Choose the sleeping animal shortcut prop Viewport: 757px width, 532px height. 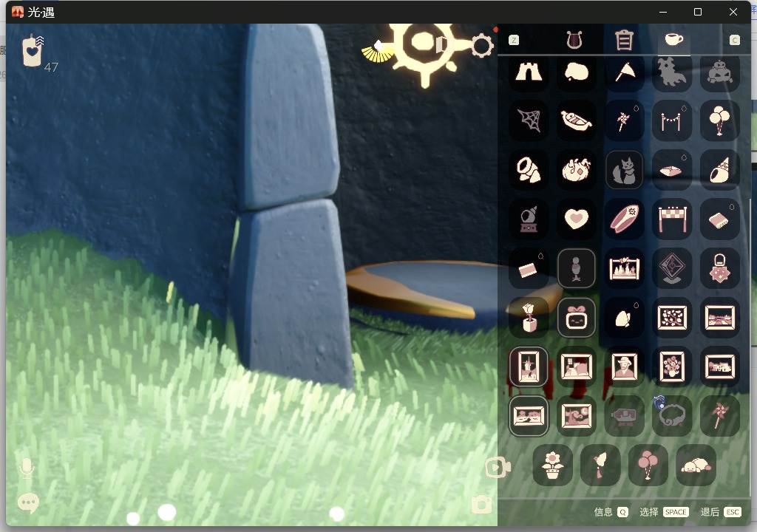pos(696,465)
